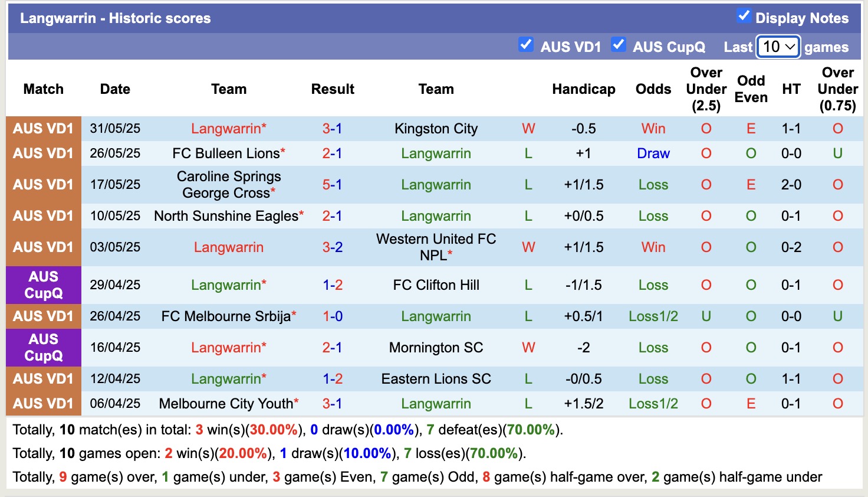Screen dimensions: 868x497
Task: Select AUS VD1 badge on the 03/05/25 row
Action: pos(43,247)
